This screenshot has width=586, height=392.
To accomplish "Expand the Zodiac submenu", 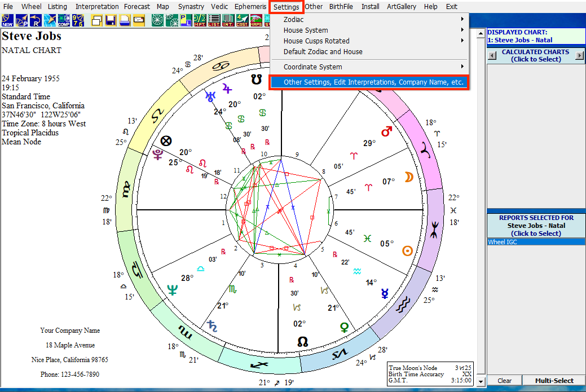I will pos(369,19).
